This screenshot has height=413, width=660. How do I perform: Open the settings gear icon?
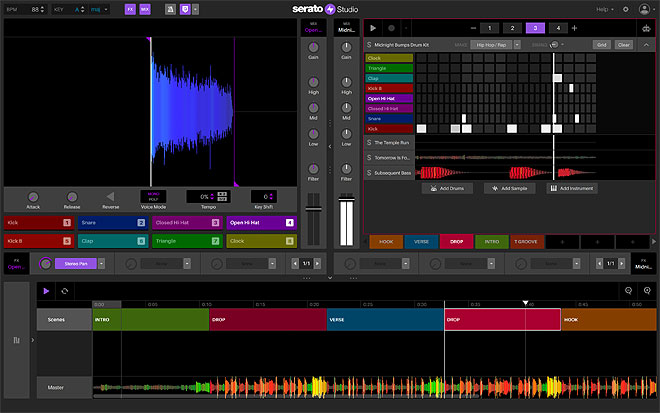[625, 9]
